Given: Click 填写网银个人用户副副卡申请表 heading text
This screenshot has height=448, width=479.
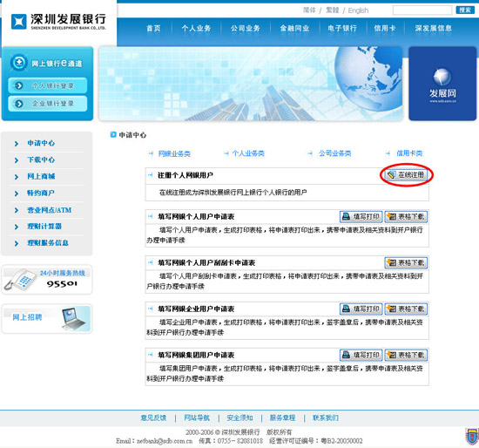Looking at the screenshot, I should (x=206, y=262).
